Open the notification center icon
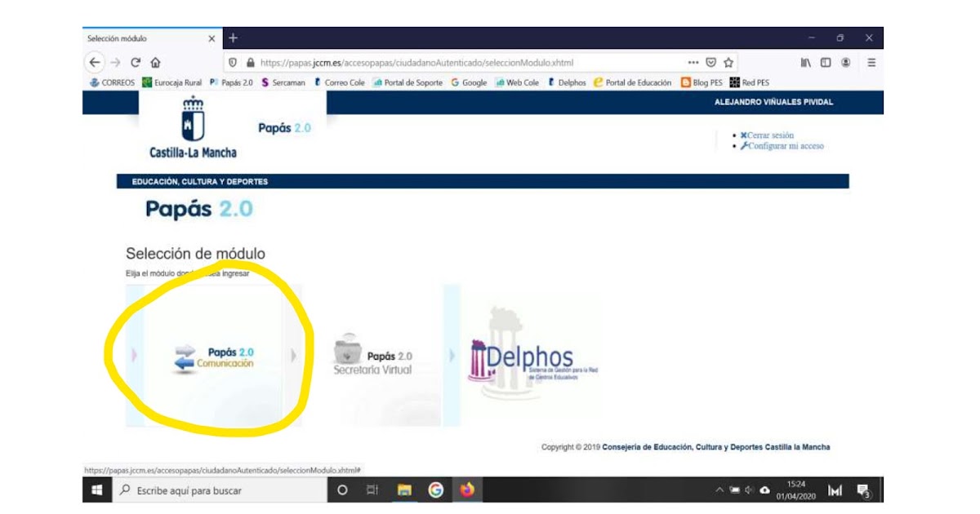 pos(862,490)
